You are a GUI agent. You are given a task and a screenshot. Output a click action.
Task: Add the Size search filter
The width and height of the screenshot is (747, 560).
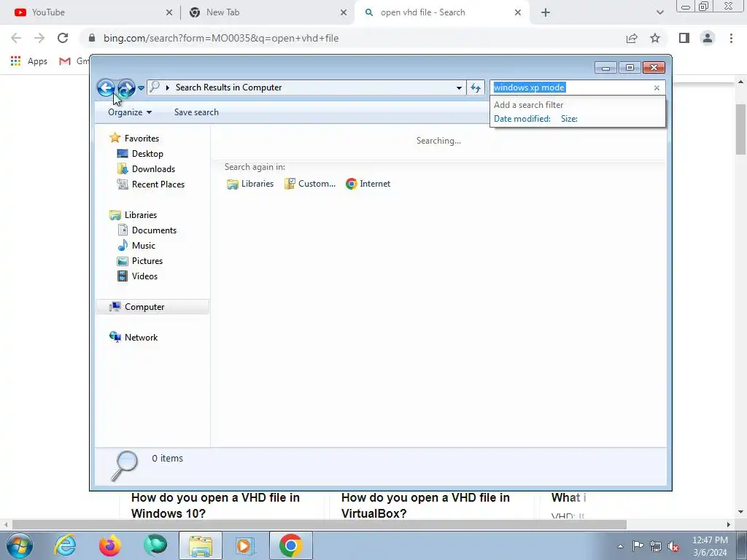tap(569, 119)
